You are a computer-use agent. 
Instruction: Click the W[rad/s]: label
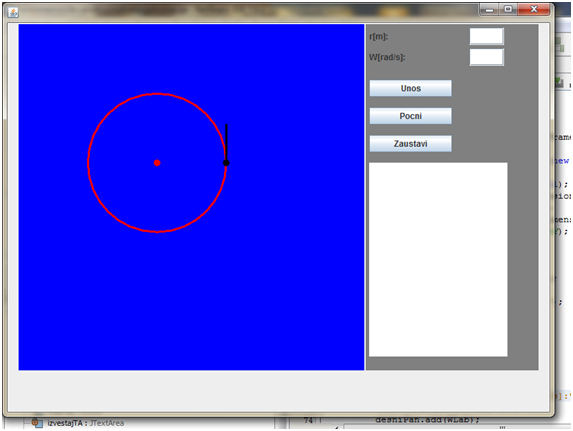(x=387, y=57)
